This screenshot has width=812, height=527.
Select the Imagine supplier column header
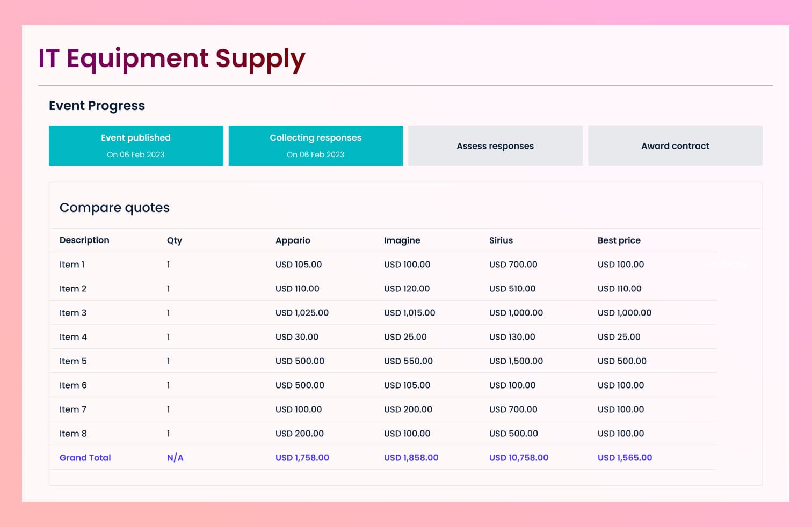click(402, 240)
